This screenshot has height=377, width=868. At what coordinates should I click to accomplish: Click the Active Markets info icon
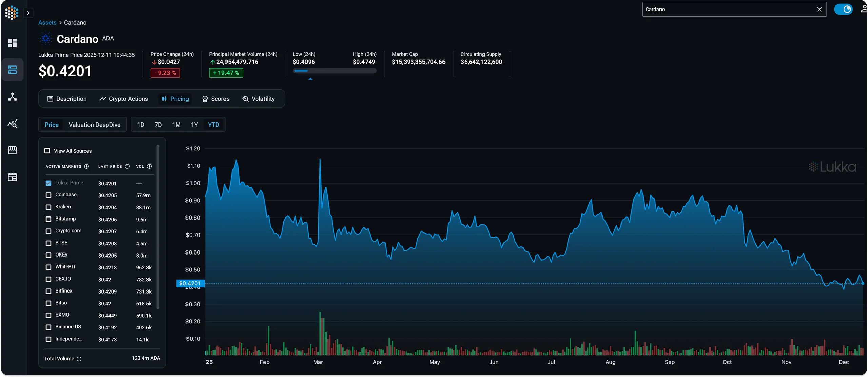[x=86, y=166]
